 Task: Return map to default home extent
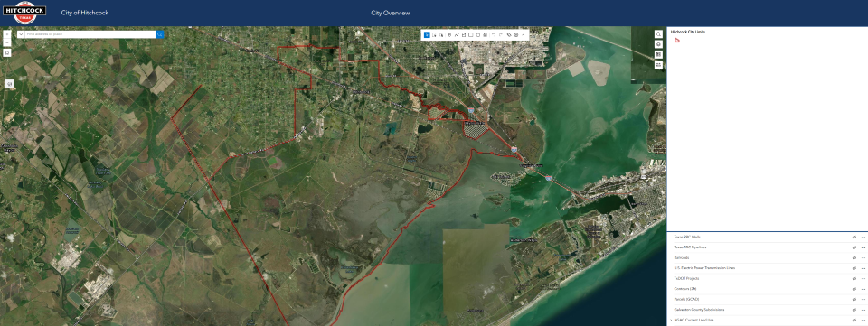point(6,52)
